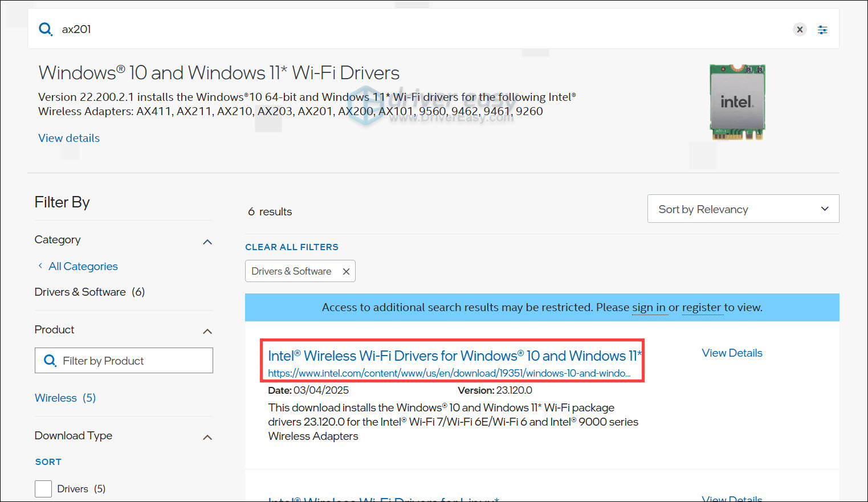Click the magnifier inside the Filter by Product box
This screenshot has height=502, width=868.
[50, 360]
